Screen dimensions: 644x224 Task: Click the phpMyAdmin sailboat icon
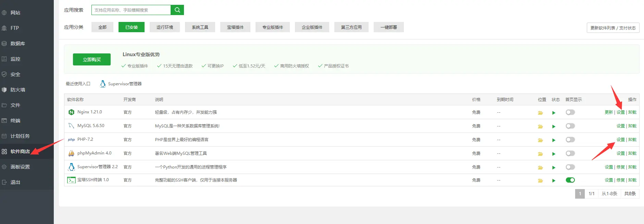point(71,153)
